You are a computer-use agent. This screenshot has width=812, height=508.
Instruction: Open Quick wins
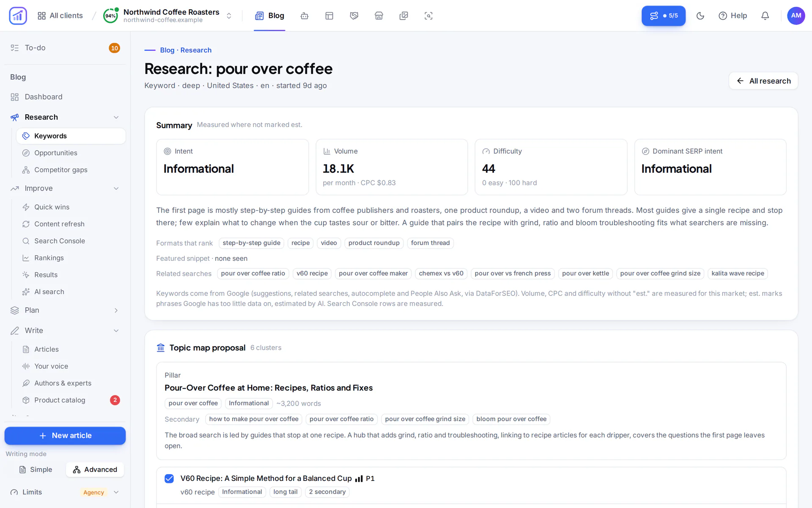[x=71, y=207]
